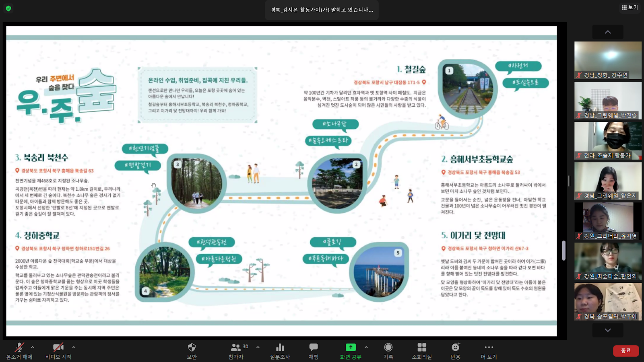644x362 pixels.
Task: Click address 경상북도 포항시 남구 대잠동 171-5
Action: 390,82
